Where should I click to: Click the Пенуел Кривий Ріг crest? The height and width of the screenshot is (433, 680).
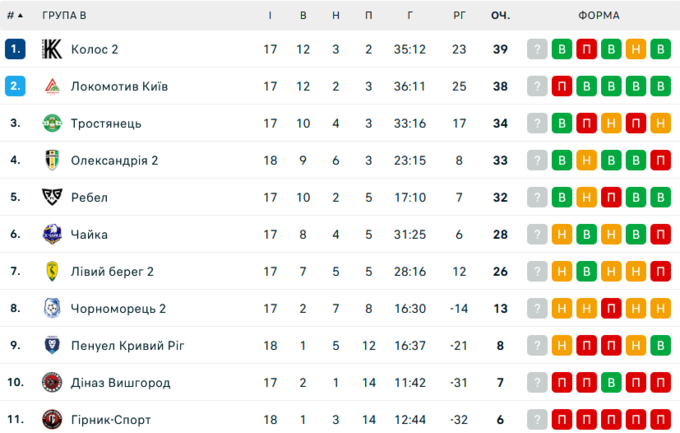click(x=52, y=345)
